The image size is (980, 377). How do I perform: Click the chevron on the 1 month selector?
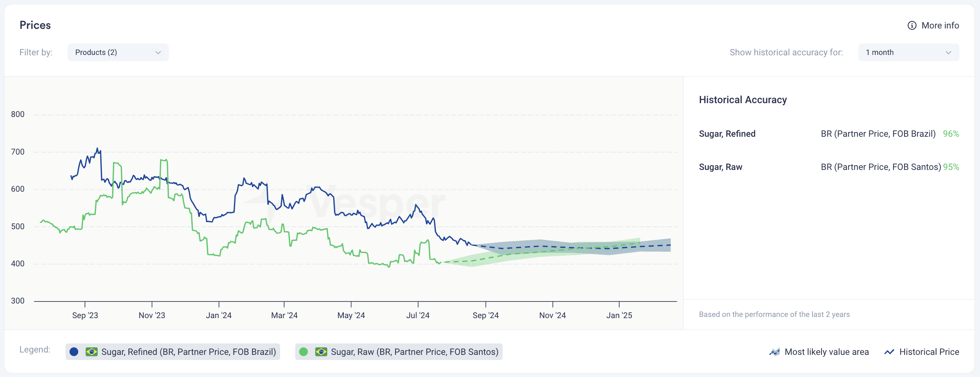pyautogui.click(x=948, y=53)
